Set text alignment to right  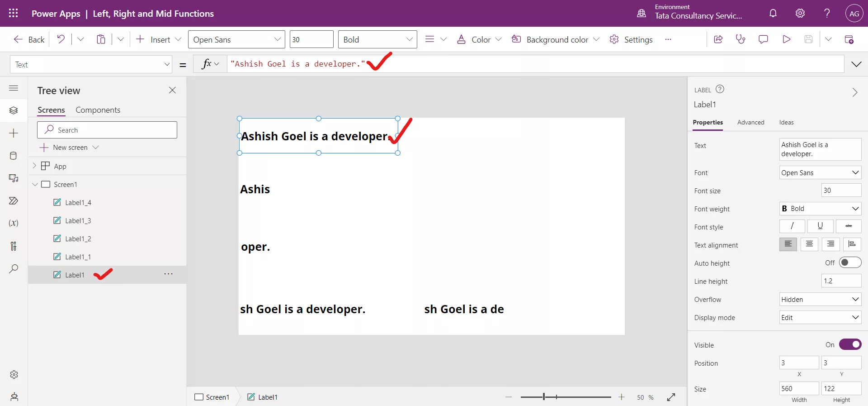tap(830, 244)
